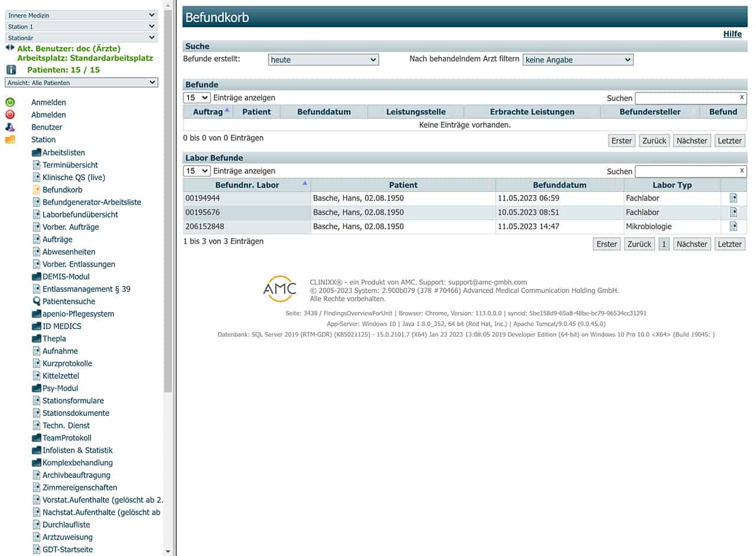Image resolution: width=756 pixels, height=556 pixels.
Task: Open document icon for Mikrobiologie result
Action: (x=734, y=226)
